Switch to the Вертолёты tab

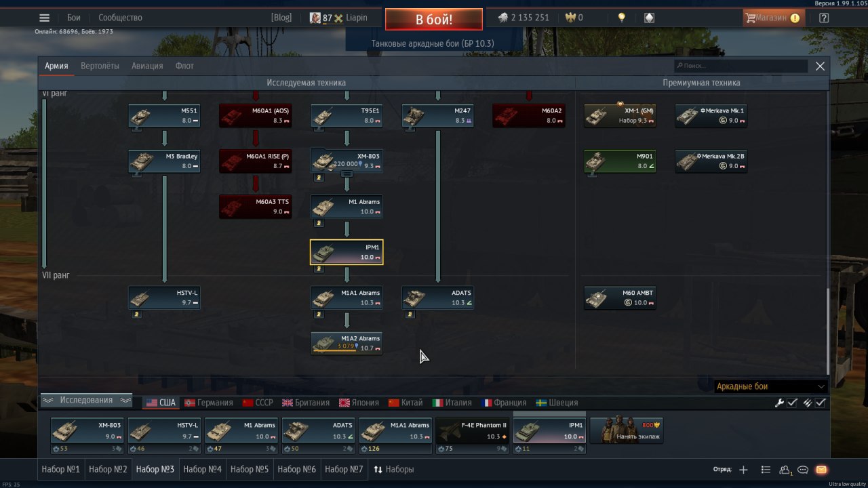[x=100, y=66]
